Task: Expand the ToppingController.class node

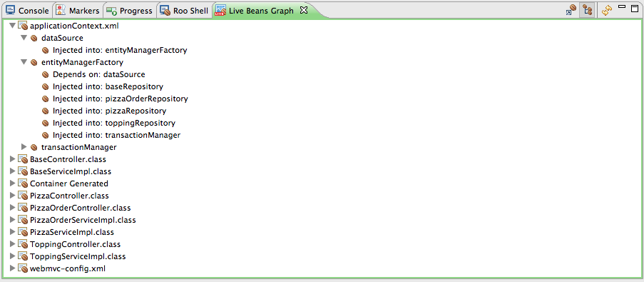Action: (x=12, y=244)
